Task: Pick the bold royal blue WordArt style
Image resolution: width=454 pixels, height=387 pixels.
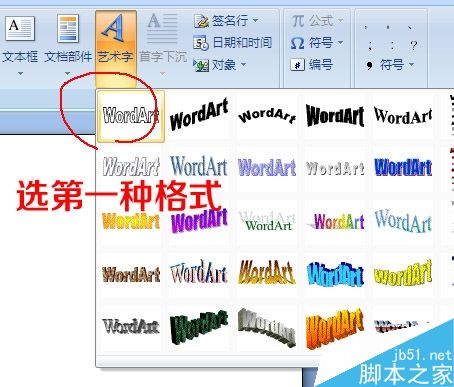Action: (x=403, y=168)
